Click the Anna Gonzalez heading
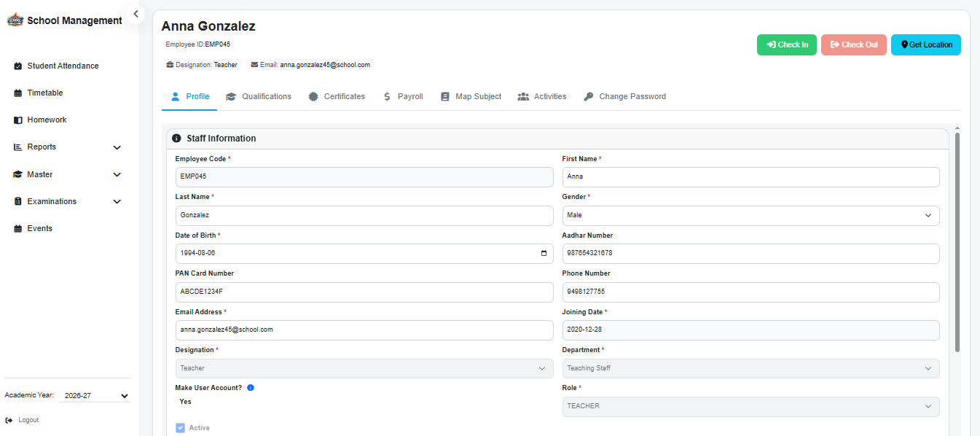Viewport: 980px width, 436px height. [x=208, y=26]
